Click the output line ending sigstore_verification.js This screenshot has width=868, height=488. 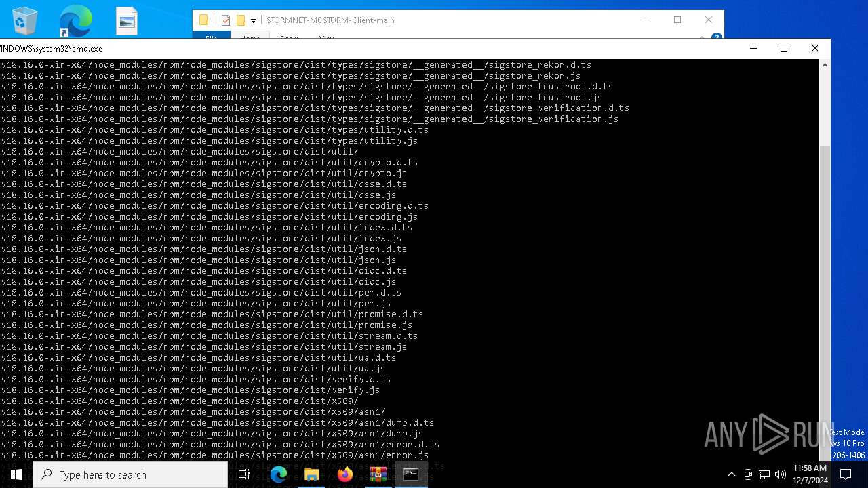click(x=309, y=119)
